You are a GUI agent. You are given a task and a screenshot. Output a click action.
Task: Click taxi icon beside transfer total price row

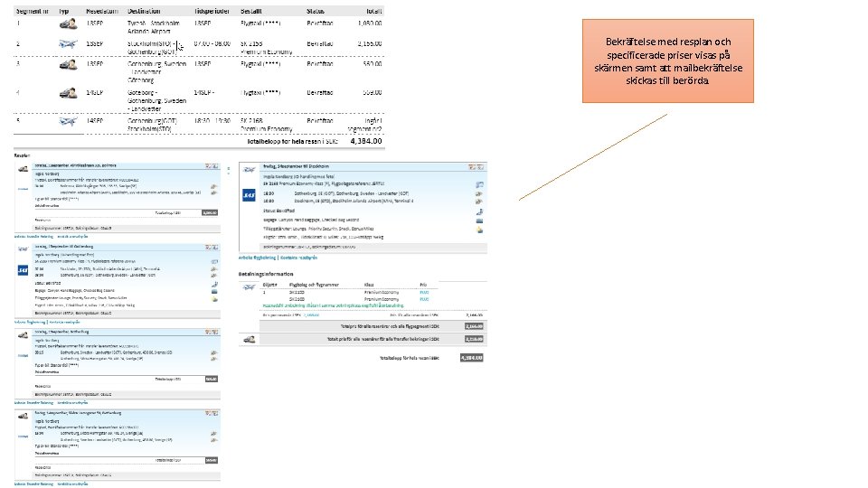pos(250,339)
